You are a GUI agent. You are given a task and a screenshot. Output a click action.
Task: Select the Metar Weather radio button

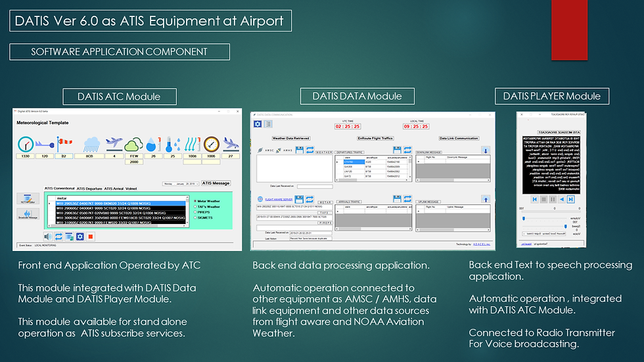point(195,201)
